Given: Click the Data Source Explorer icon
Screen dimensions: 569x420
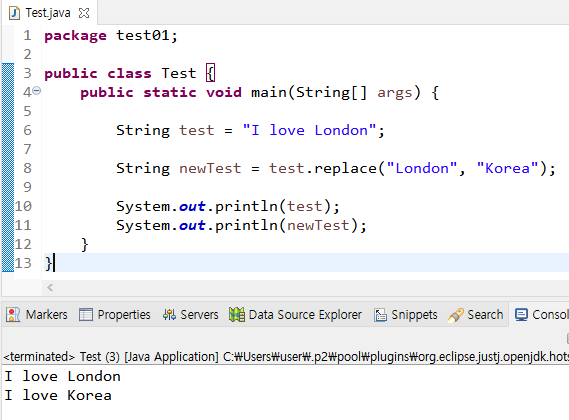Looking at the screenshot, I should pos(237,315).
